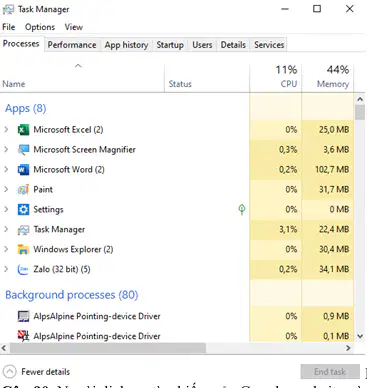Click the green leaf suspended-status icon
367x388 pixels.
(242, 209)
